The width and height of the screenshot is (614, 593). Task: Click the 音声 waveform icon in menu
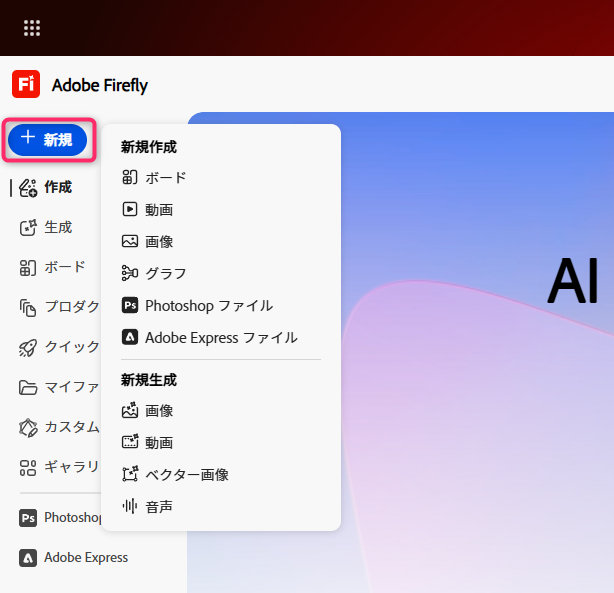click(x=129, y=507)
